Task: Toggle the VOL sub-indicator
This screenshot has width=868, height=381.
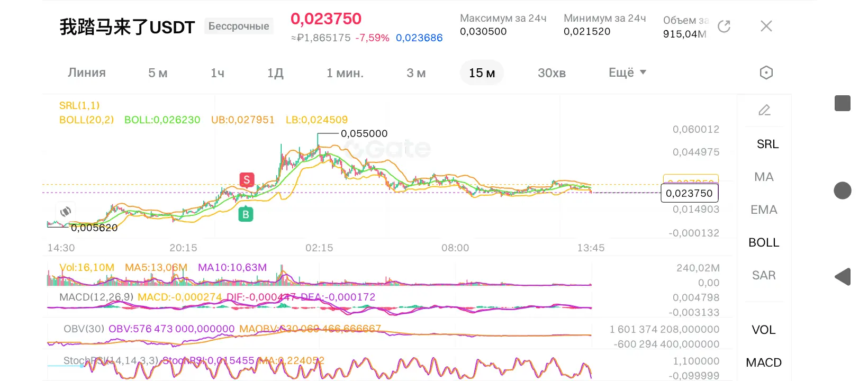Action: (x=764, y=330)
